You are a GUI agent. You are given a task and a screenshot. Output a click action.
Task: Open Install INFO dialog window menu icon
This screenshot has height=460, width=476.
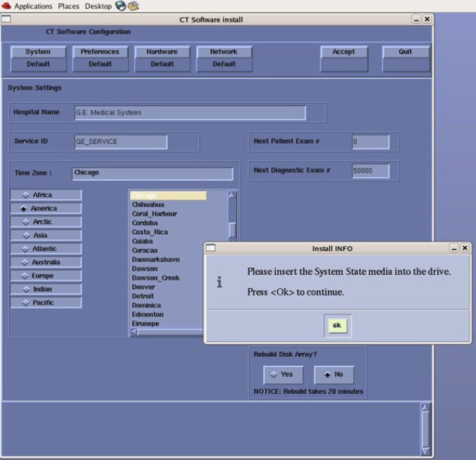click(211, 248)
